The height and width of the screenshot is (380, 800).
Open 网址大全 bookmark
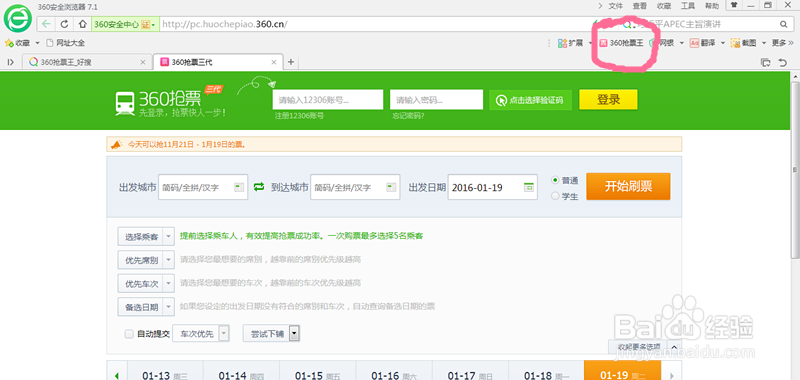pos(65,43)
